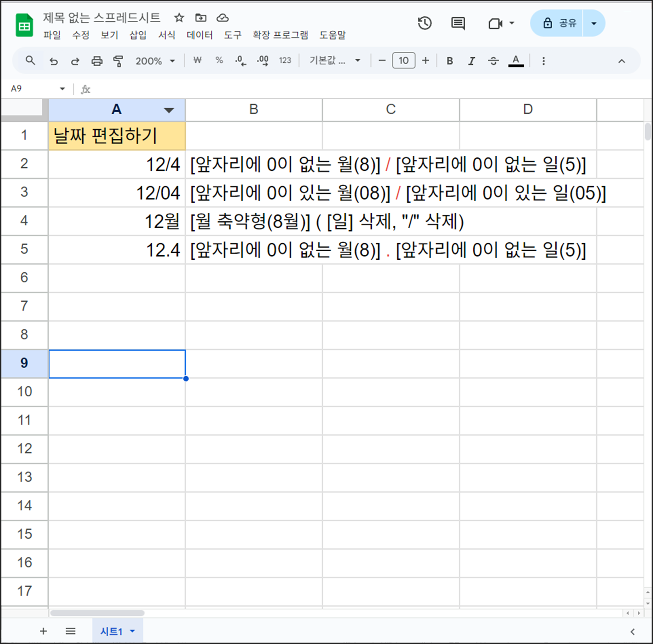Viewport: 653px width, 644px height.
Task: Open the column A header dropdown arrow
Action: click(x=169, y=110)
